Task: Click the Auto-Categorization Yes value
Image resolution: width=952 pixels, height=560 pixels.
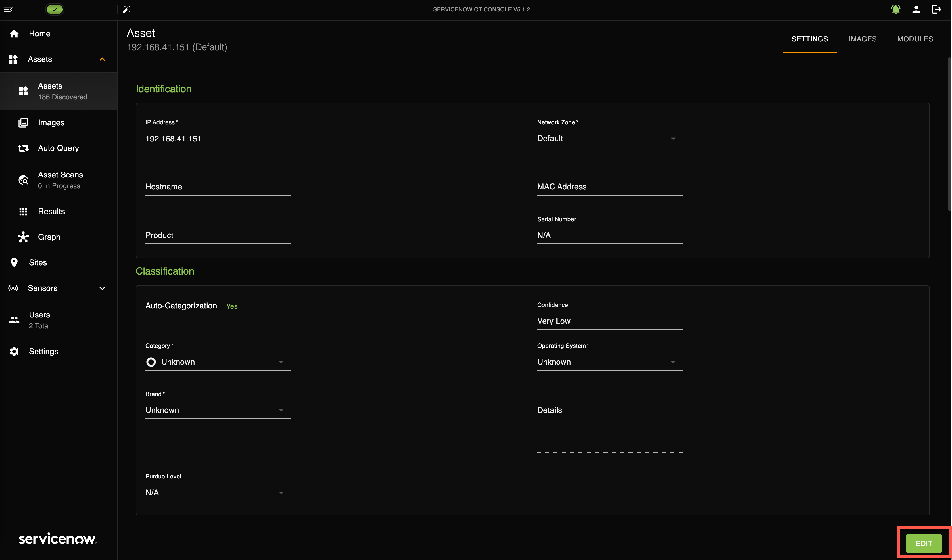Action: coord(231,306)
